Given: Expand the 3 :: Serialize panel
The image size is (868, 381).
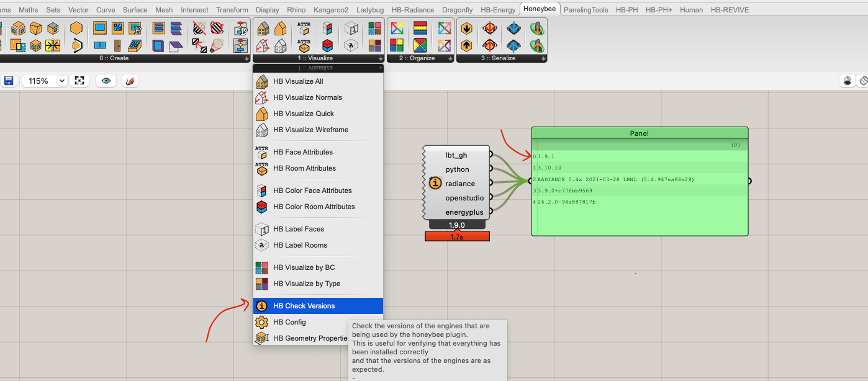Looking at the screenshot, I should tap(543, 58).
